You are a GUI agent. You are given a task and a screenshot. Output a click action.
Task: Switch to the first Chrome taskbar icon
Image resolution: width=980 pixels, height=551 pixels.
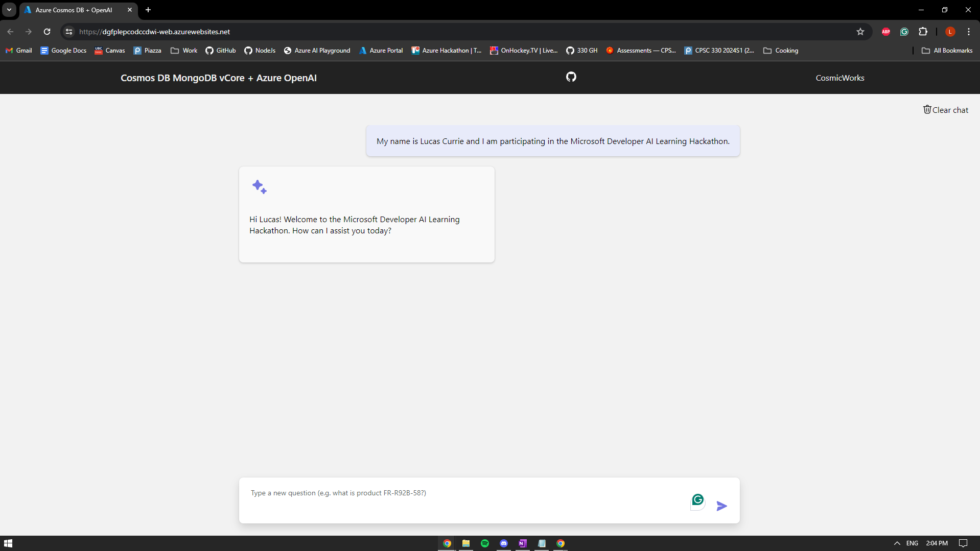click(447, 543)
